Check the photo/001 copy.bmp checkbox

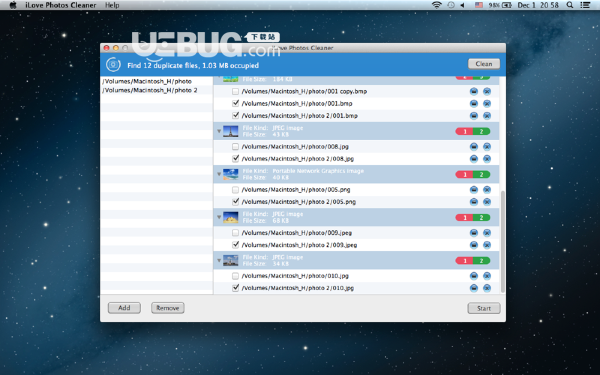(x=235, y=91)
